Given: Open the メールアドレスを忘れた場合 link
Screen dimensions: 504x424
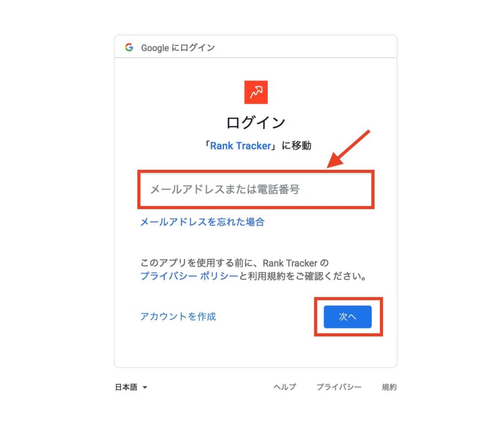Looking at the screenshot, I should (x=202, y=222).
